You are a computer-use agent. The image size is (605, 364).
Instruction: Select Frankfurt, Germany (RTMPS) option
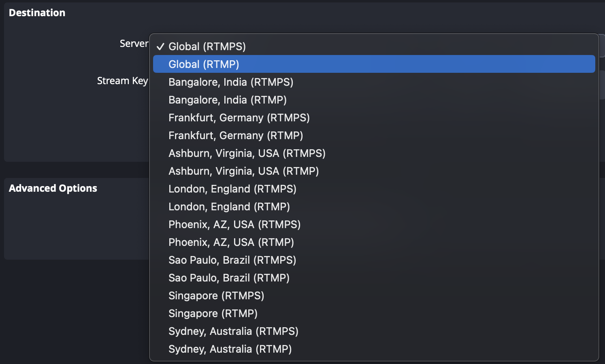(239, 118)
